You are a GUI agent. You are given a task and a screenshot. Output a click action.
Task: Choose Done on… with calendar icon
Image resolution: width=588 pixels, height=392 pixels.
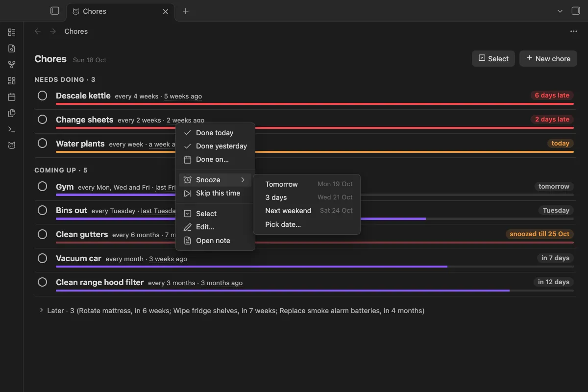pos(215,159)
